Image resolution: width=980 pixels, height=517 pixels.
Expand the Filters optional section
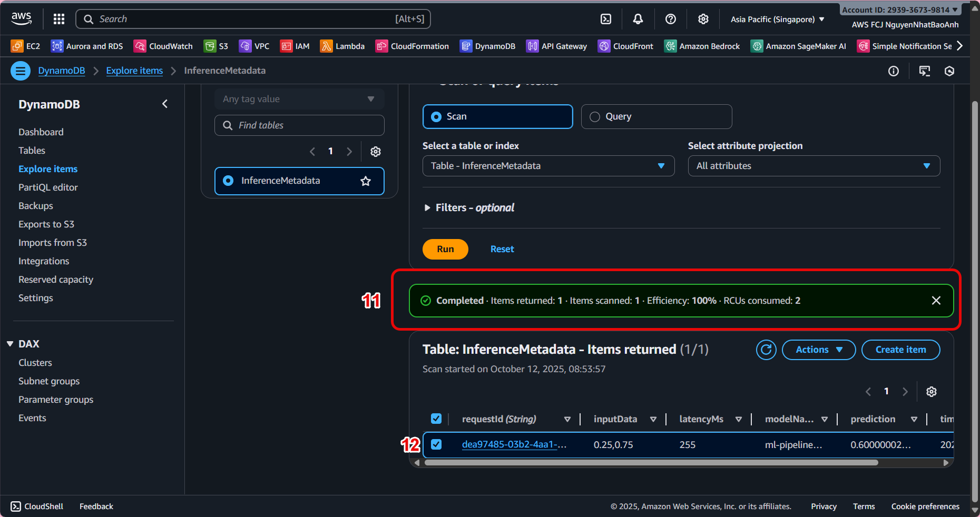469,208
